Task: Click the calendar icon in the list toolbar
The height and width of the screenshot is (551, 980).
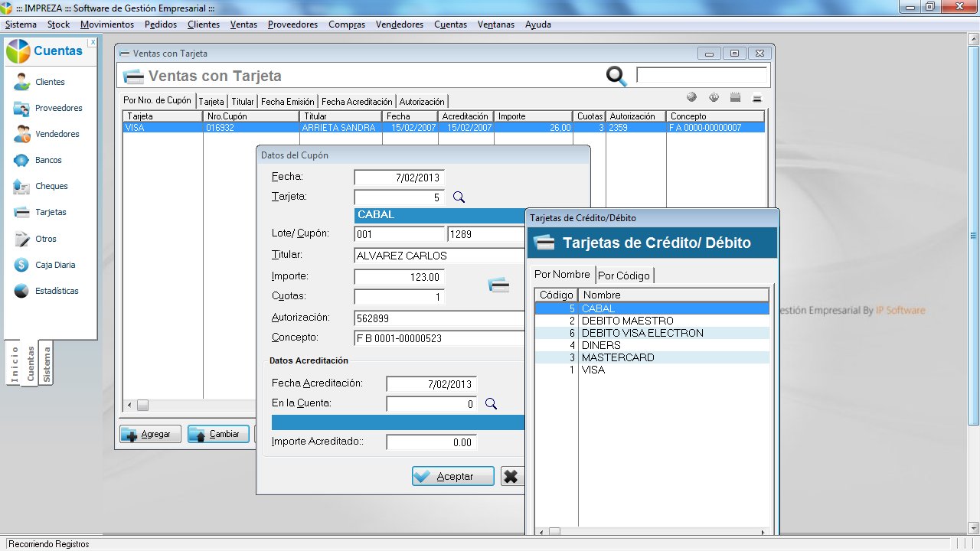Action: (x=735, y=97)
